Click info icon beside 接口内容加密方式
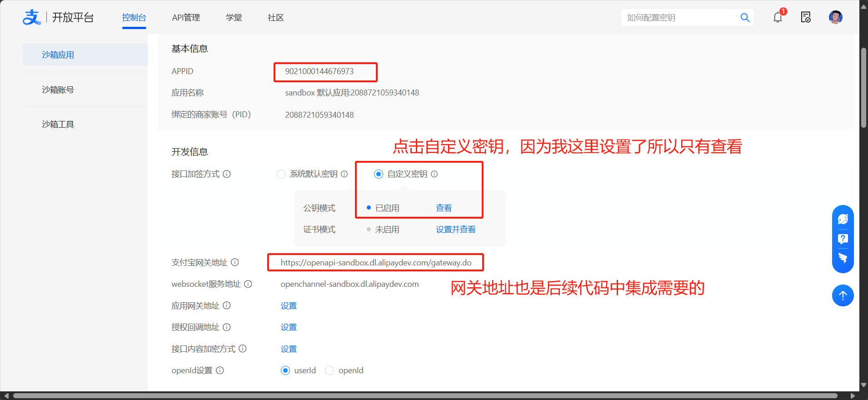 [243, 349]
